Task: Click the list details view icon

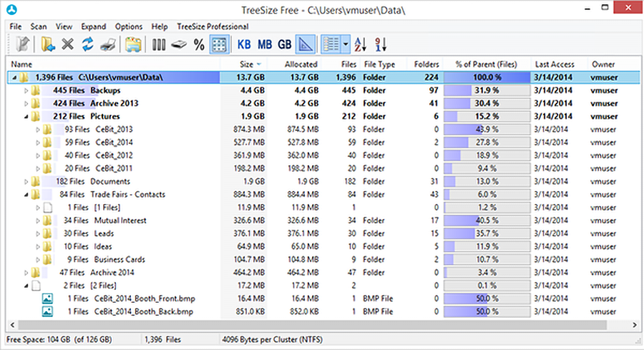Action: tap(331, 44)
